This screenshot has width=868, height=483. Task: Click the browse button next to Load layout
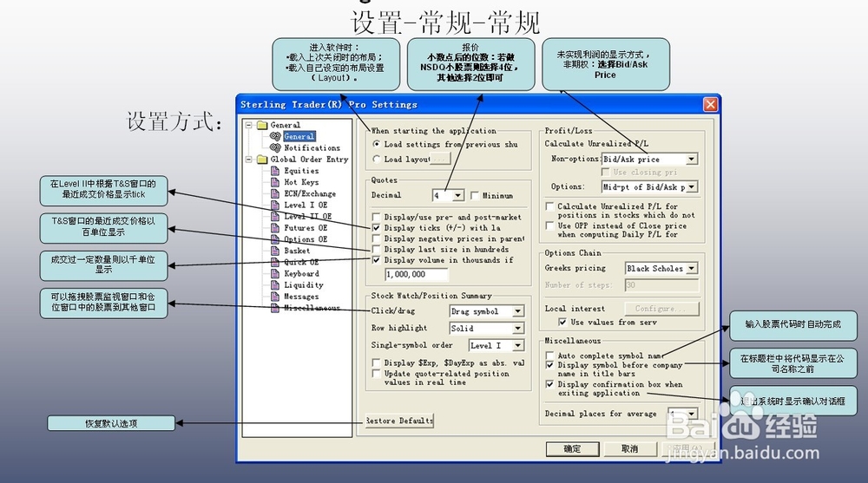[440, 160]
